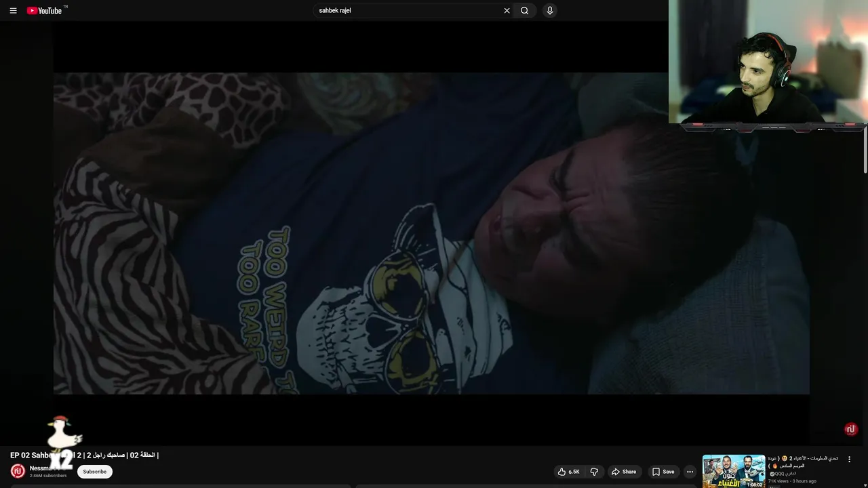The width and height of the screenshot is (868, 488).
Task: Click the '2.66M subscribers' text
Action: click(48, 476)
